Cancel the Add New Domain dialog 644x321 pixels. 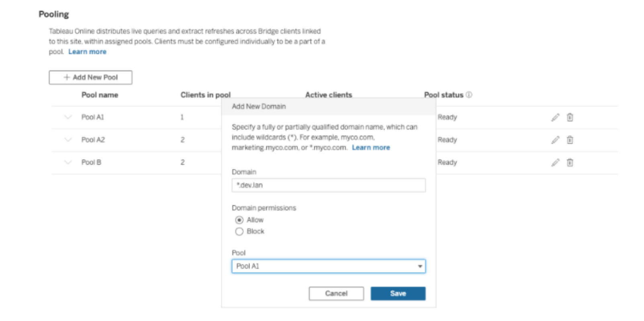coord(336,293)
